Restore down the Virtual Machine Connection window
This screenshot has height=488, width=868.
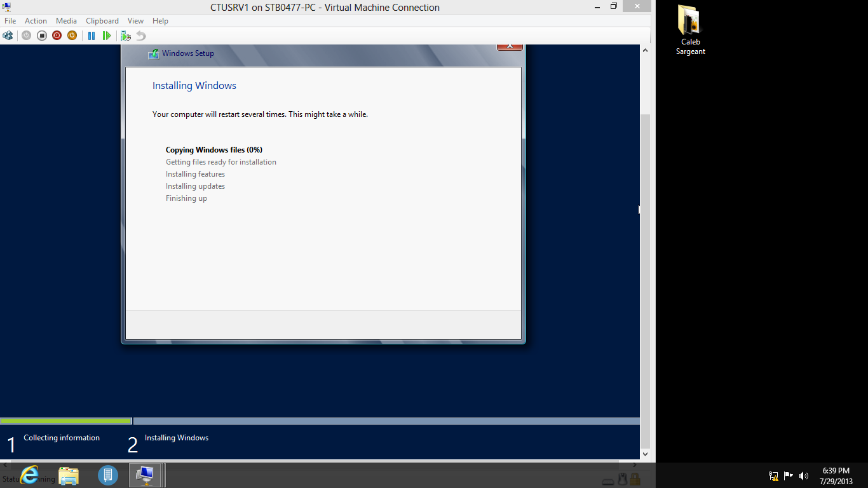tap(614, 6)
